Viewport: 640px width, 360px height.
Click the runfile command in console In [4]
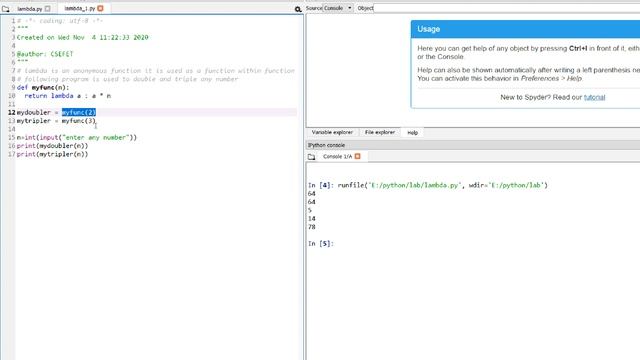point(442,185)
